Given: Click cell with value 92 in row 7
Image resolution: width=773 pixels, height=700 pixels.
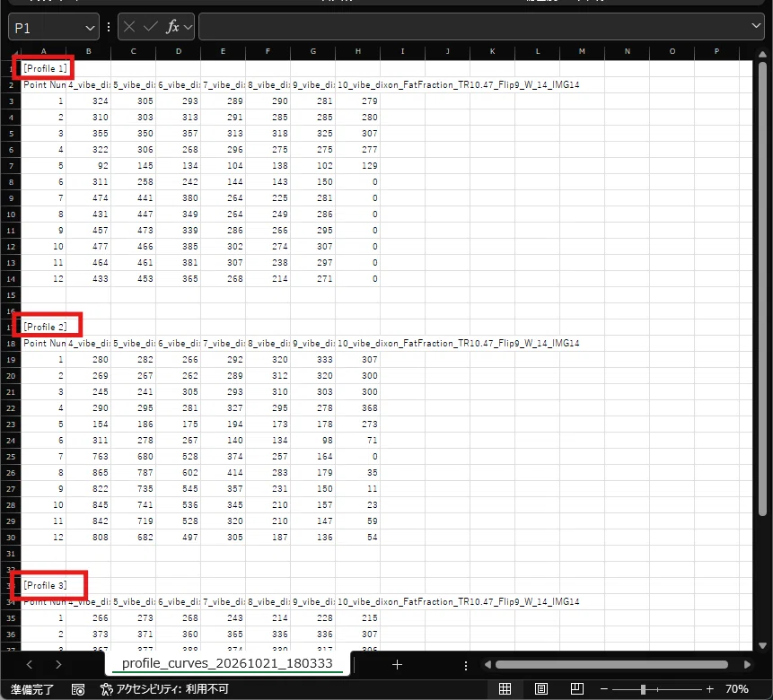Looking at the screenshot, I should coord(89,166).
